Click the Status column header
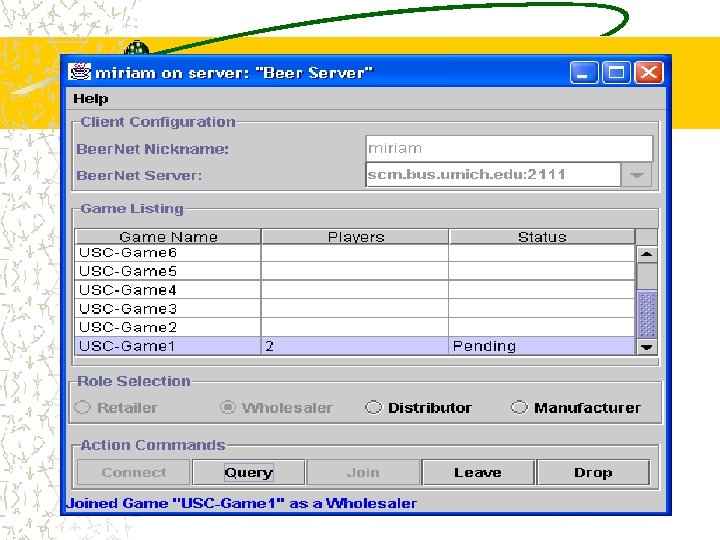Viewport: 720px width, 540px height. coord(542,237)
